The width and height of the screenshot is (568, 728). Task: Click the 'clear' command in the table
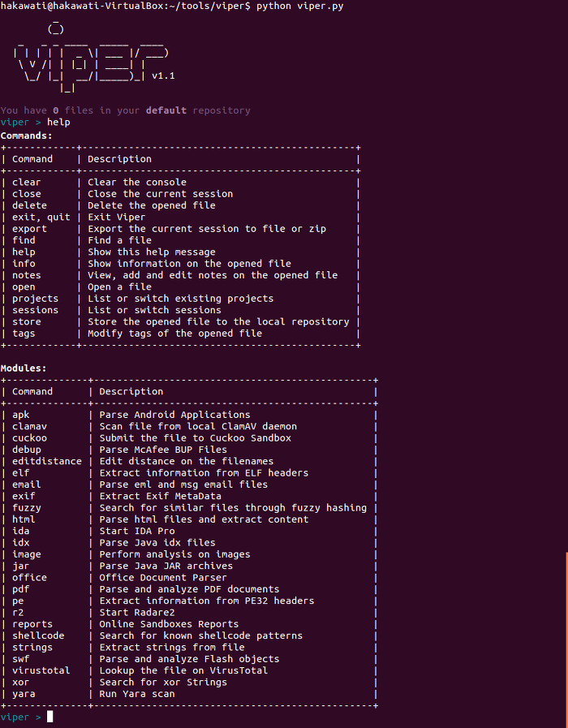(27, 182)
